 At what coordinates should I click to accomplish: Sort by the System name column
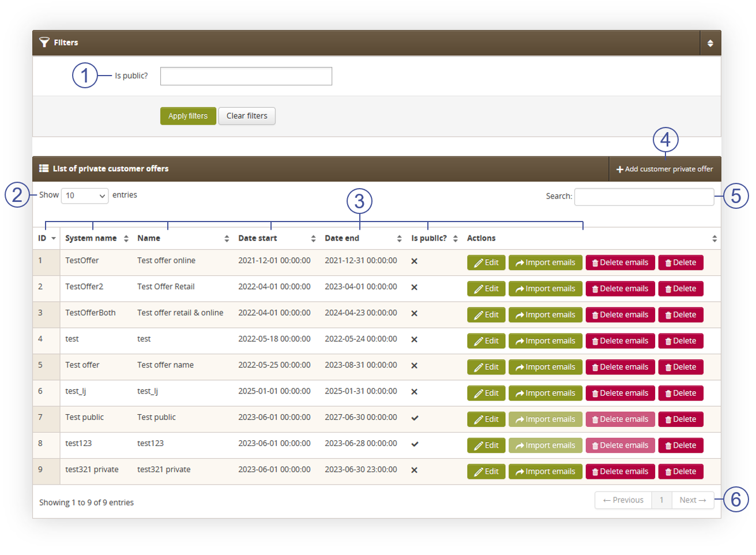96,238
